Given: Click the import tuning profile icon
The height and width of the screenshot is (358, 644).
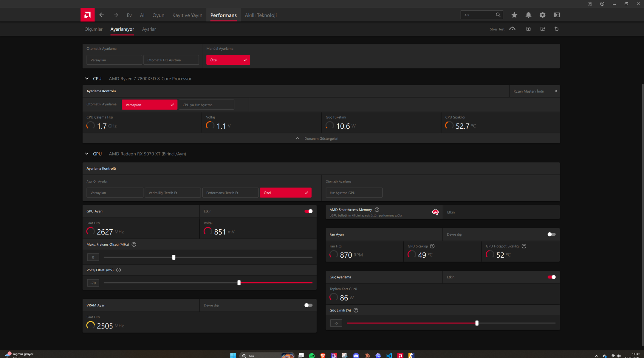Looking at the screenshot, I should 528,29.
